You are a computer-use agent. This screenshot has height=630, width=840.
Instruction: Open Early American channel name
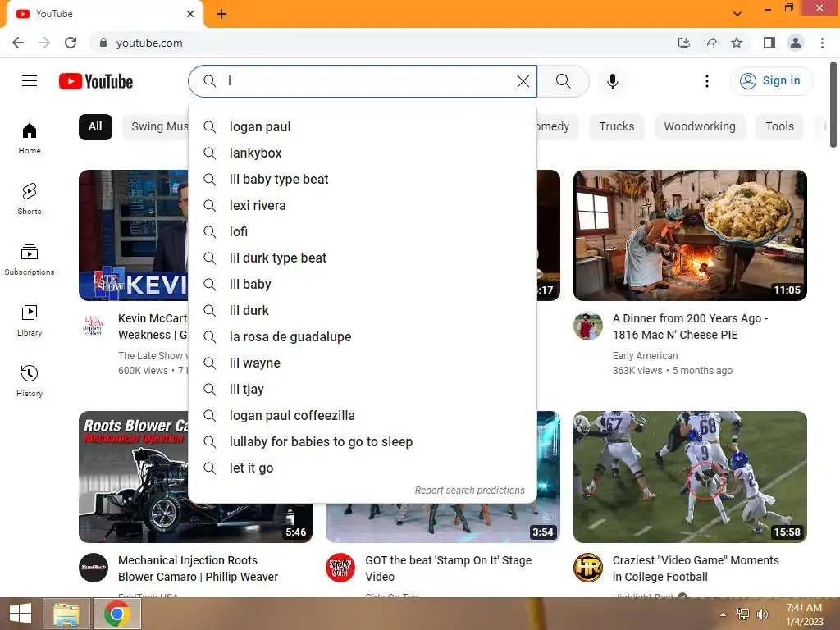click(x=645, y=356)
